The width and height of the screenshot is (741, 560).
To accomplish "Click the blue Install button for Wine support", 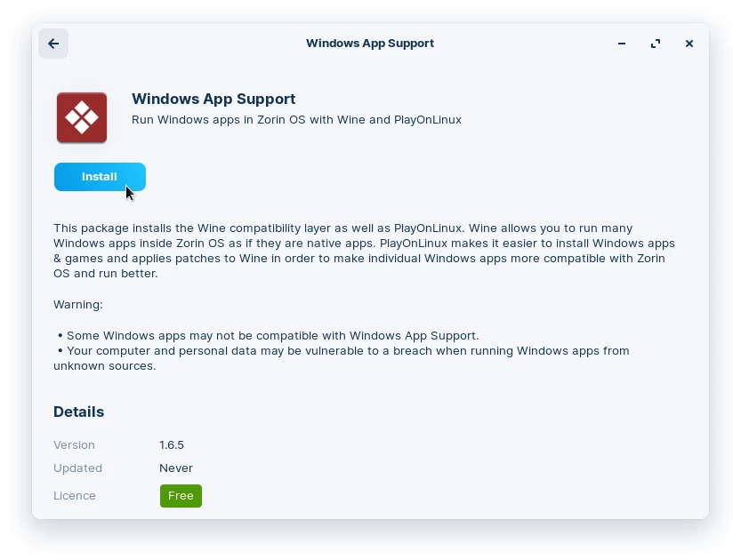I will coord(100,176).
